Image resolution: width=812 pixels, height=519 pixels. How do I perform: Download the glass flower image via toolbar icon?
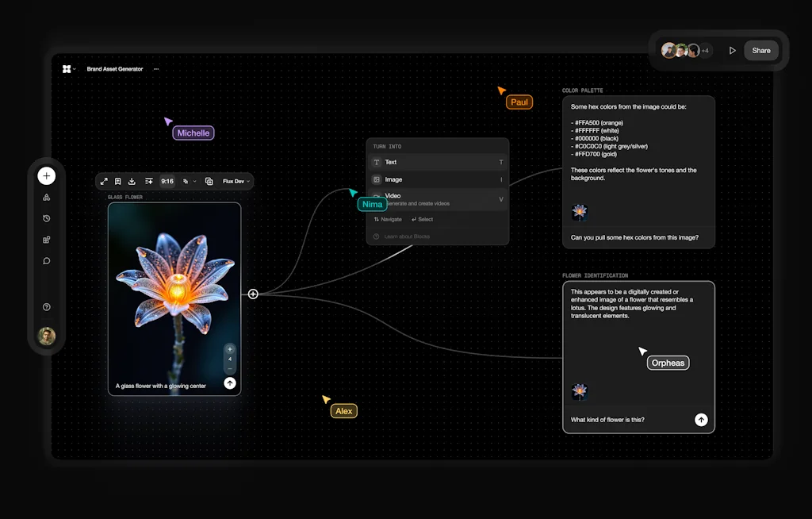pos(132,181)
